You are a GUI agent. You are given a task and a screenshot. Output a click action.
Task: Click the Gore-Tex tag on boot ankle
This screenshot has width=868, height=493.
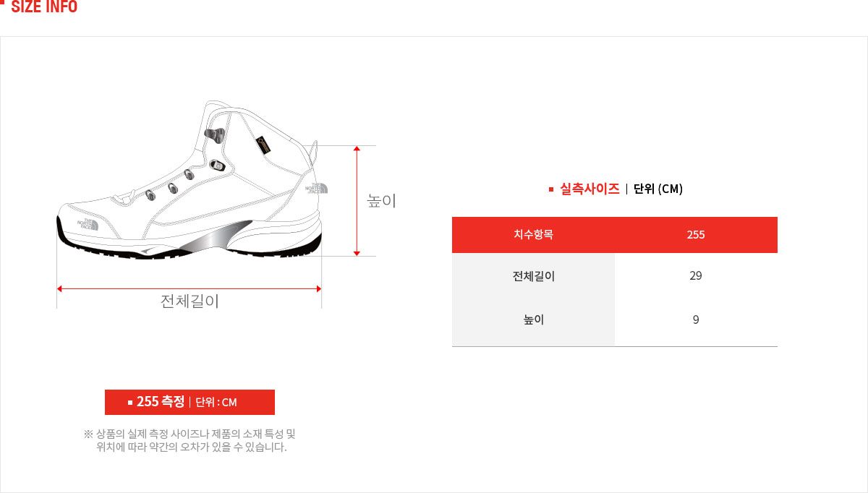pos(265,144)
